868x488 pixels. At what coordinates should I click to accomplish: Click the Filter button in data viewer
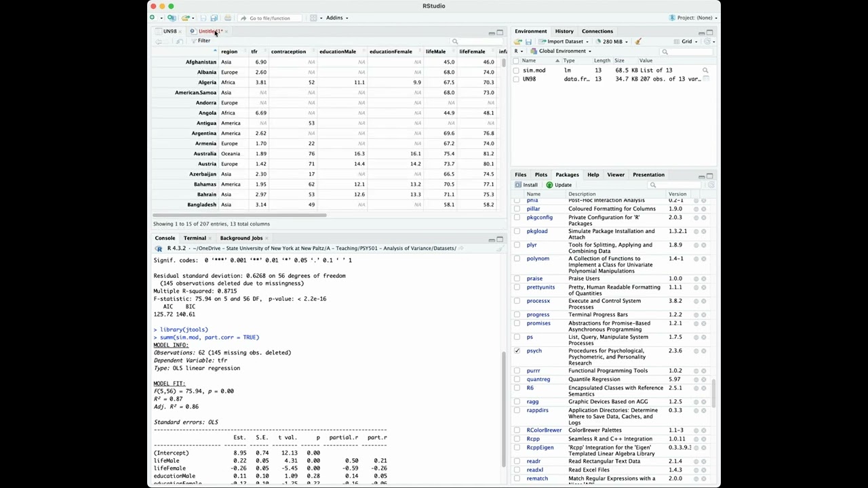(201, 41)
